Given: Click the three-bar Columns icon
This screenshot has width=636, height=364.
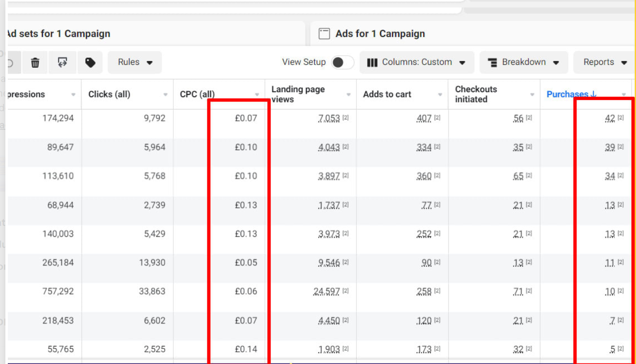Looking at the screenshot, I should point(372,62).
